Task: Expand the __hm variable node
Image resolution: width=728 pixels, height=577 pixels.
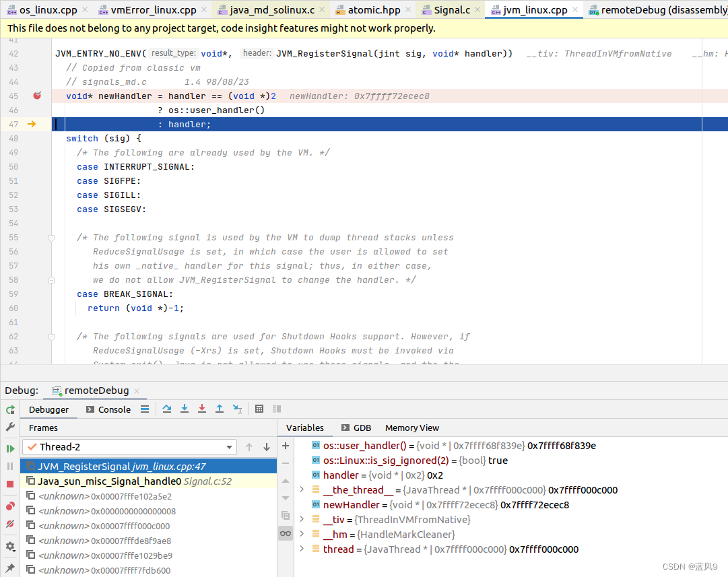Action: coord(302,535)
